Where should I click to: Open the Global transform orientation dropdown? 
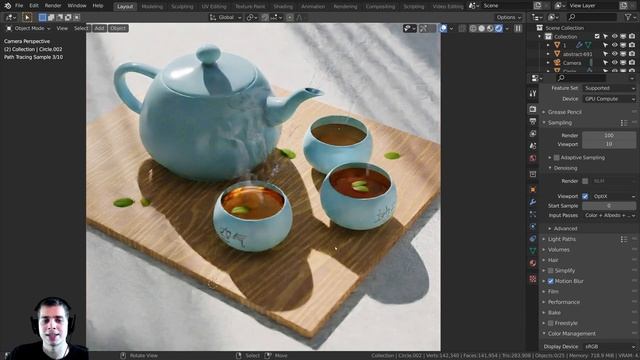coord(226,18)
